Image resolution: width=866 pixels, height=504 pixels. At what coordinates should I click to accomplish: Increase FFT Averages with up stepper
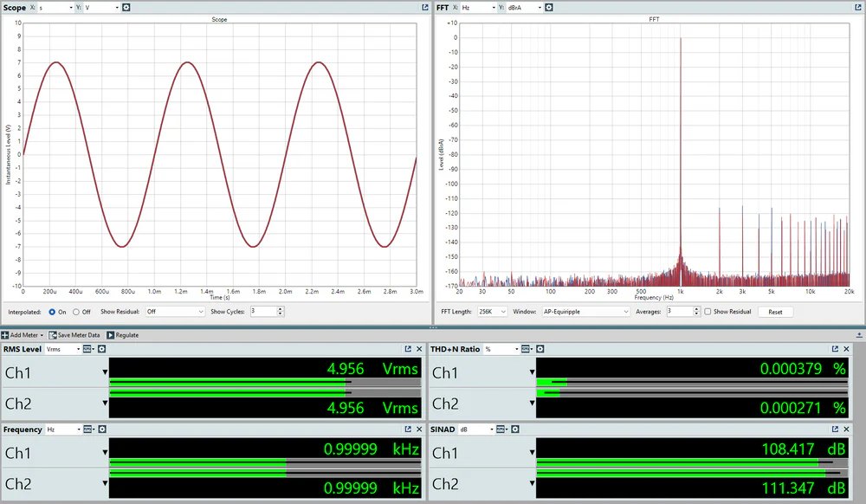click(x=696, y=309)
